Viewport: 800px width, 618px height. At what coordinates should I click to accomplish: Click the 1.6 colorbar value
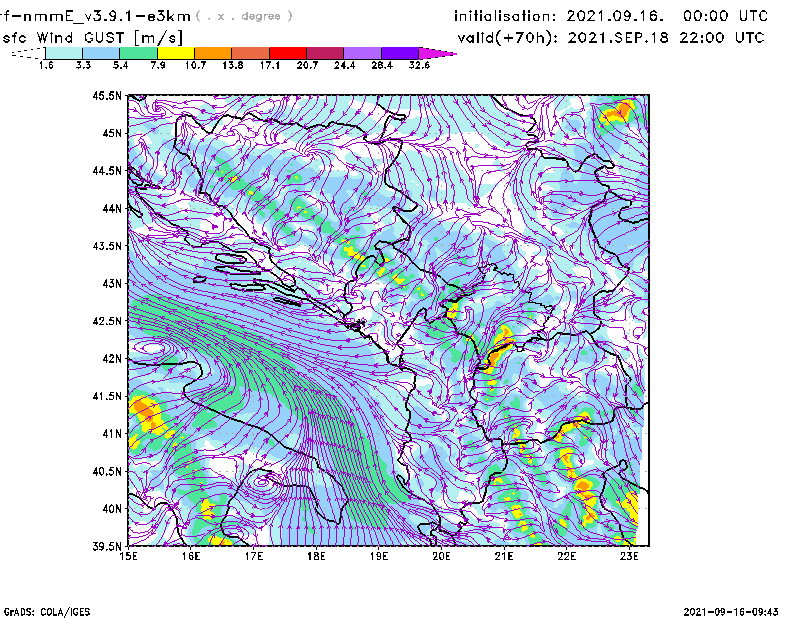pos(46,65)
